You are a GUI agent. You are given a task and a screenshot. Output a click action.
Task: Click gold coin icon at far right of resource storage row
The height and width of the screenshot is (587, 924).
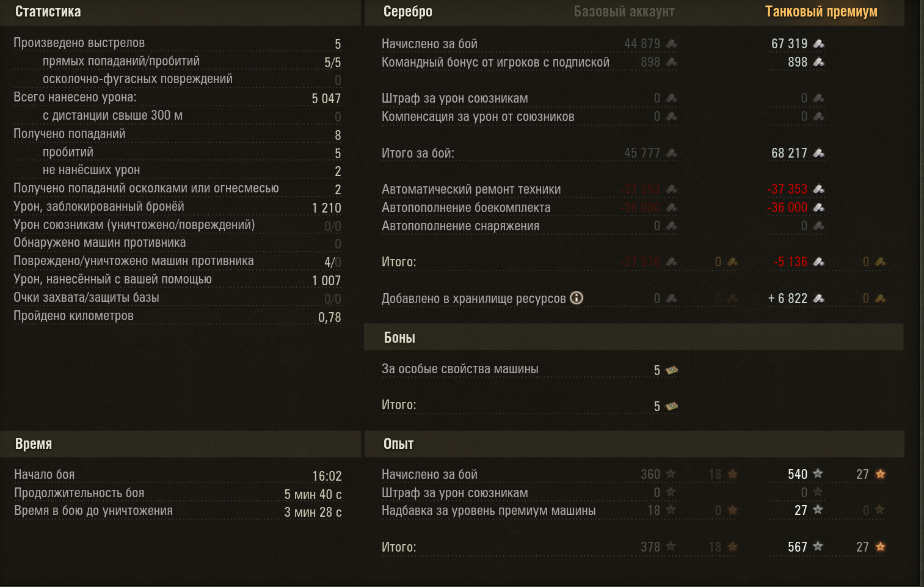tap(880, 298)
